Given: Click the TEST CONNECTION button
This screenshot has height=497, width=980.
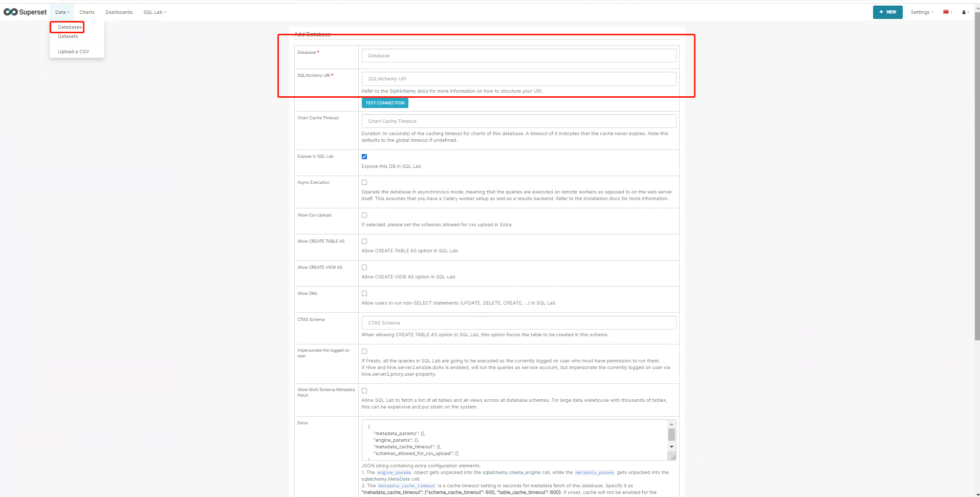Looking at the screenshot, I should click(385, 103).
